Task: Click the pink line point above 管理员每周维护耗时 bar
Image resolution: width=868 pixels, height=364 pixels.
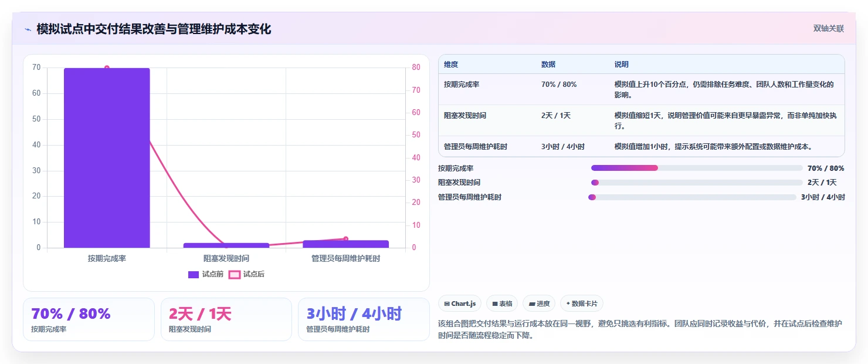Action: tap(345, 239)
